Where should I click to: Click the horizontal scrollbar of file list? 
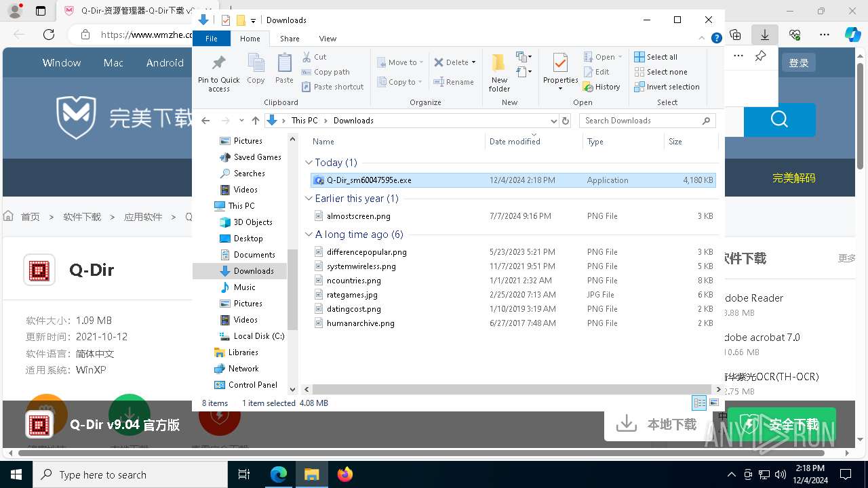pyautogui.click(x=513, y=390)
